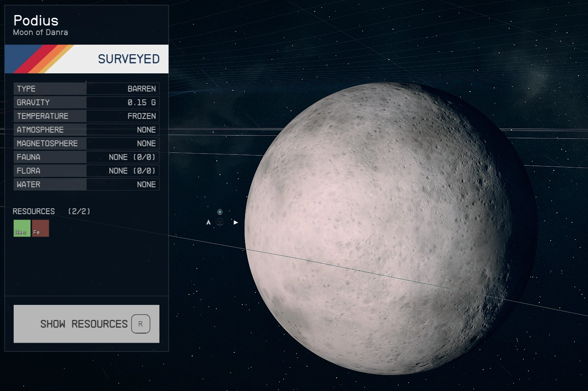Image resolution: width=588 pixels, height=391 pixels.
Task: Click the R key icon on Show Resources
Action: click(x=141, y=324)
